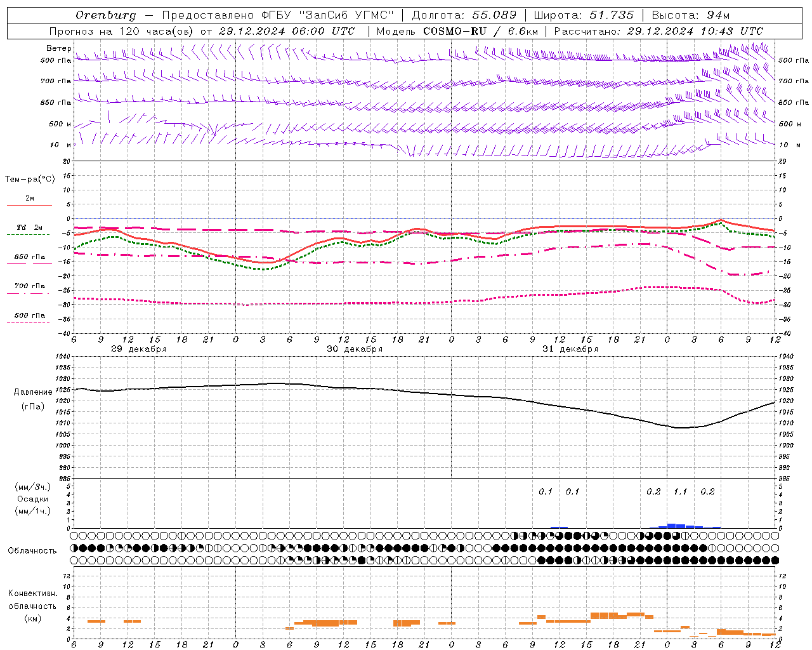Click the "31 декабря" date label
Image resolution: width=812 pixels, height=650 pixels.
pos(570,349)
